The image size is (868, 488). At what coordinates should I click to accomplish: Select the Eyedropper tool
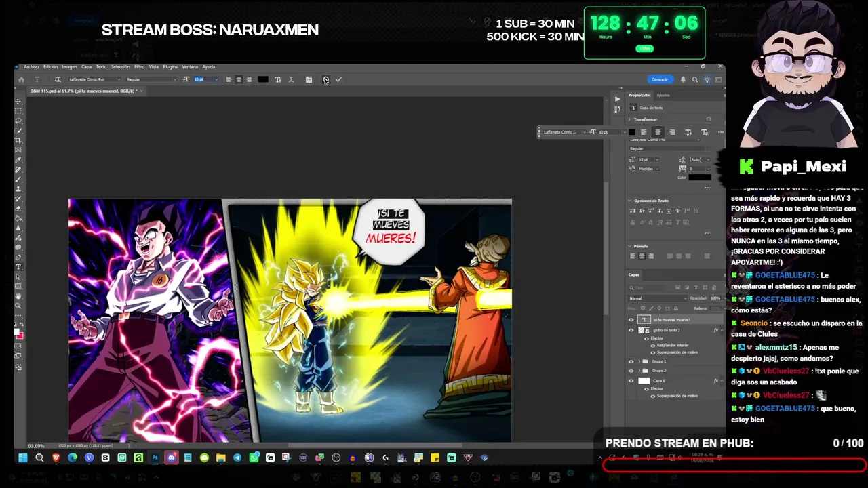click(18, 160)
